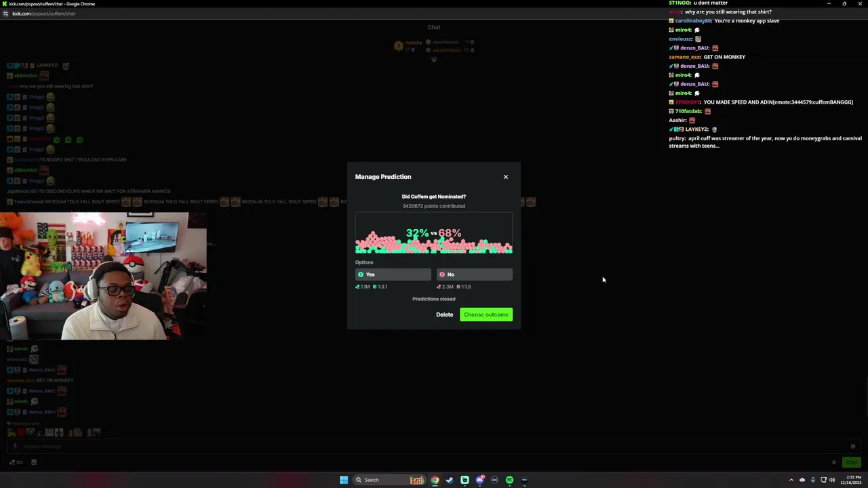
Task: Open chat settings gear beside the send button
Action: pos(834,462)
